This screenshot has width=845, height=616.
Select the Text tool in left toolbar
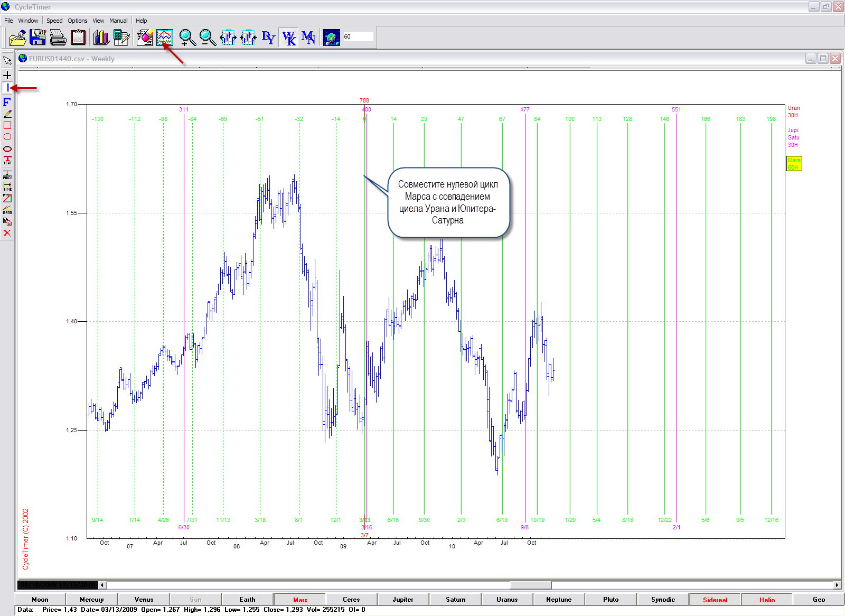coord(7,160)
